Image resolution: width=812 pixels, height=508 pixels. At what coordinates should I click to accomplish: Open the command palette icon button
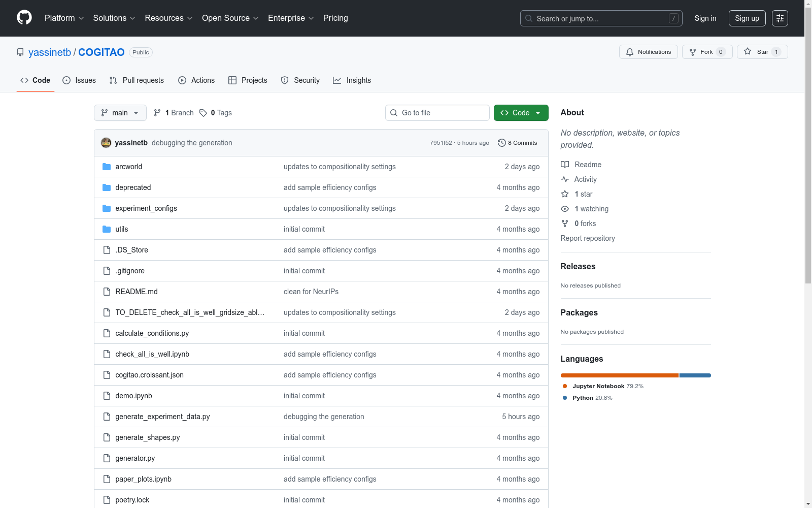tap(780, 18)
